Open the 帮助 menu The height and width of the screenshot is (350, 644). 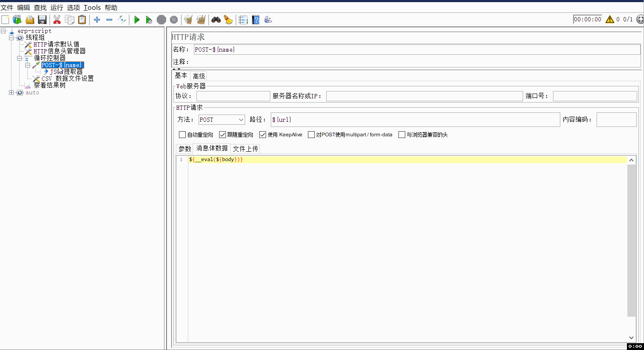click(111, 8)
